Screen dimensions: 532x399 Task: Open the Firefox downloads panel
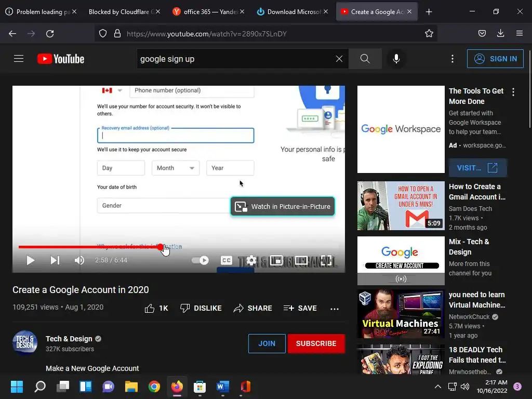pyautogui.click(x=500, y=34)
